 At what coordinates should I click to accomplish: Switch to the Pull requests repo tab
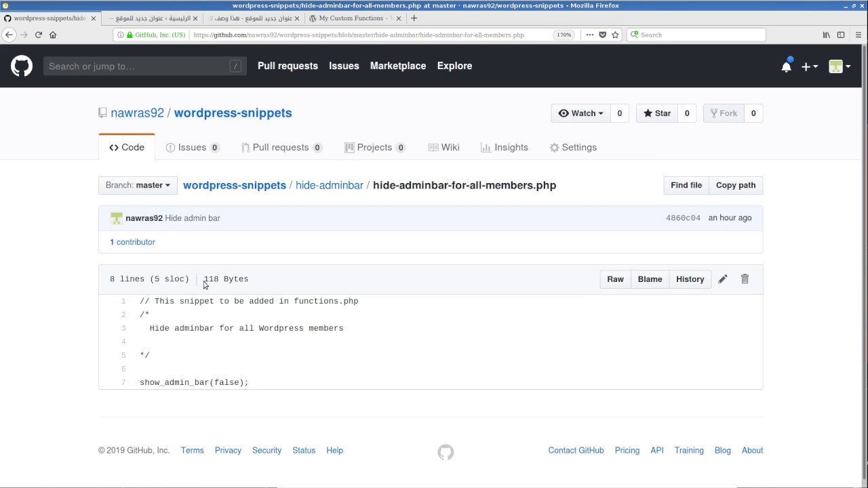coord(281,147)
